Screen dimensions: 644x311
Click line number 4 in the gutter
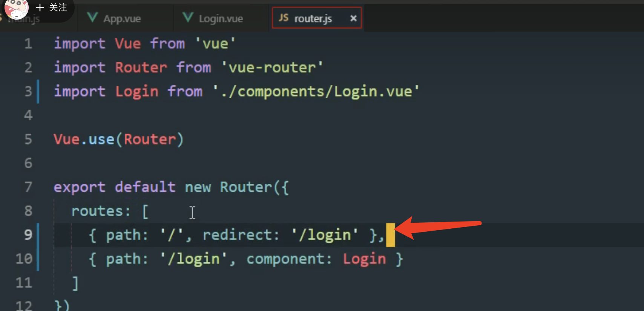click(28, 115)
